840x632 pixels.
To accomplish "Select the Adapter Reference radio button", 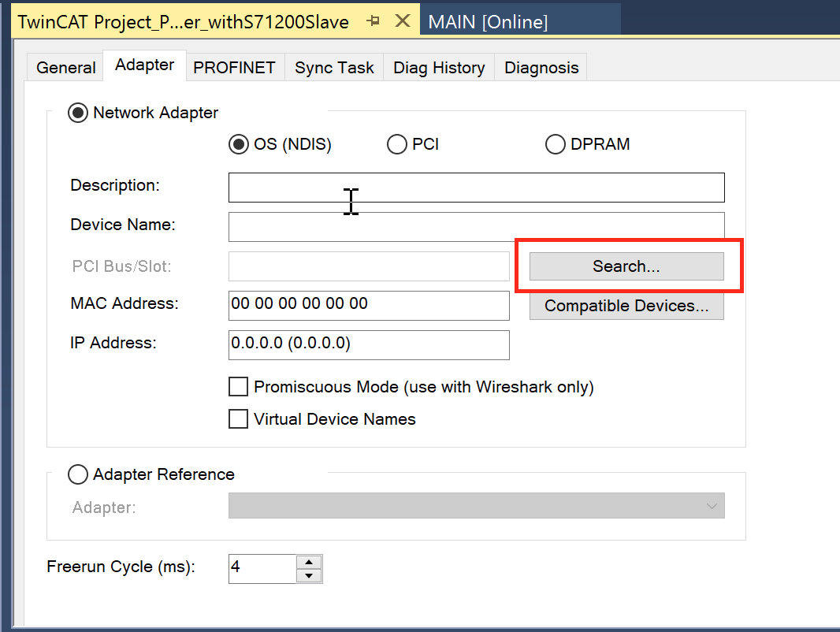I will (x=78, y=474).
